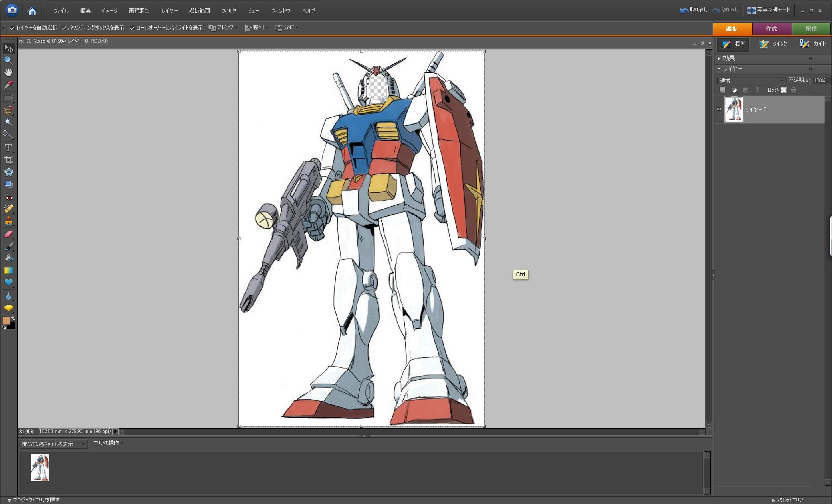Open the 効果 panel options arrows

(811, 58)
